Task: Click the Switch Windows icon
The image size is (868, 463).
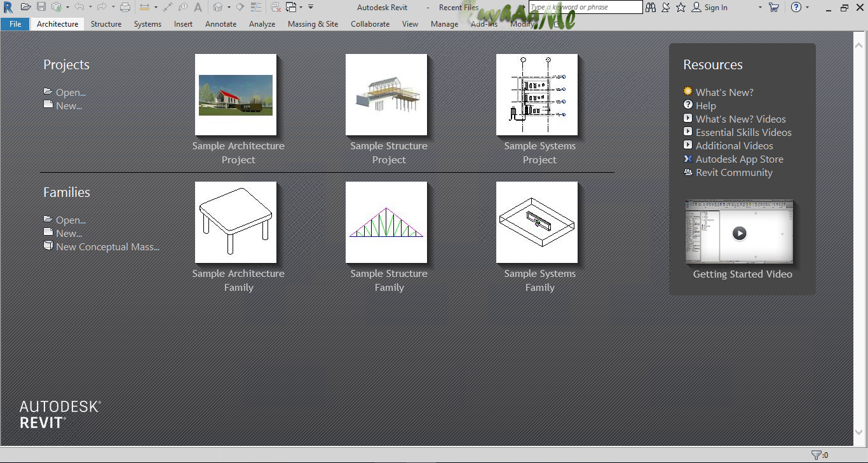Action: (x=291, y=7)
